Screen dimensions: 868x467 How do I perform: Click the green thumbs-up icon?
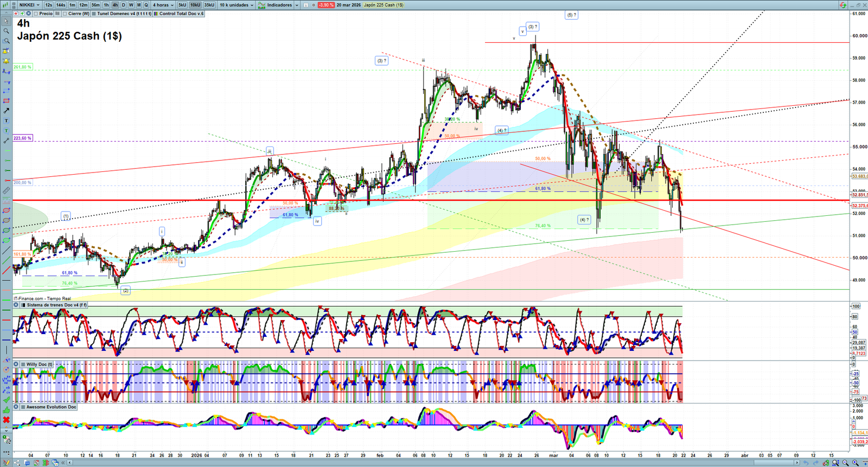click(7, 410)
